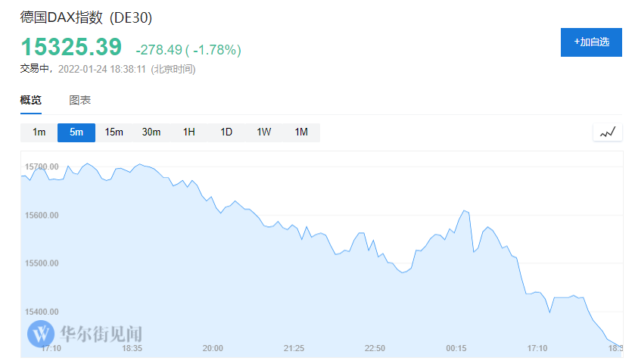Click the 15500.00 price axis label
This screenshot has height=364, width=635.
click(42, 263)
